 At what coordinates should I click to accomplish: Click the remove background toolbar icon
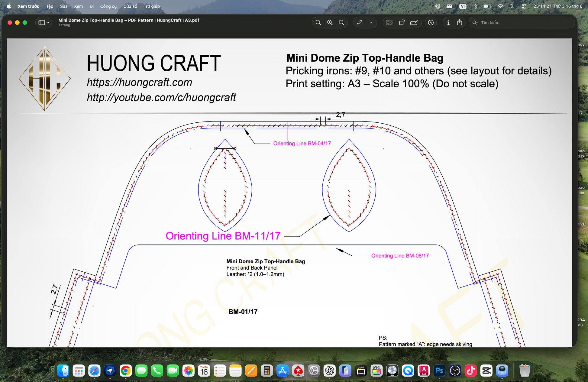389,23
